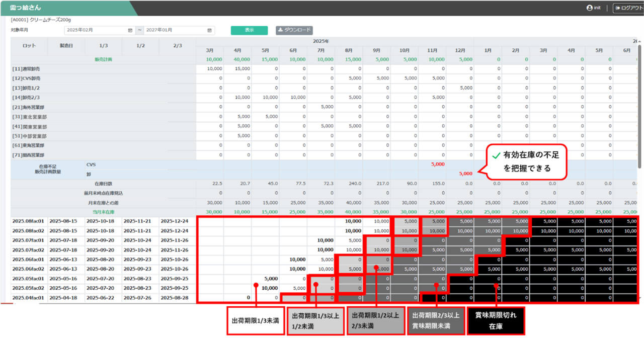Select lot 2025.06fac02 row
644x338 pixels.
(28, 269)
